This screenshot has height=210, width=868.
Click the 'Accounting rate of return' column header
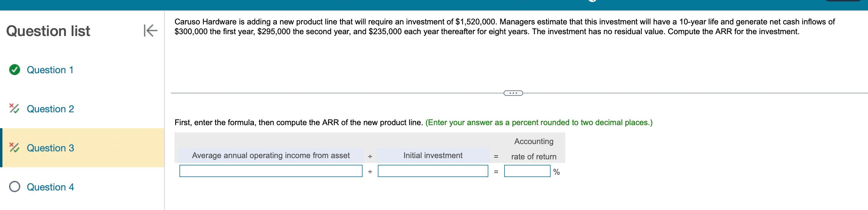tap(533, 149)
